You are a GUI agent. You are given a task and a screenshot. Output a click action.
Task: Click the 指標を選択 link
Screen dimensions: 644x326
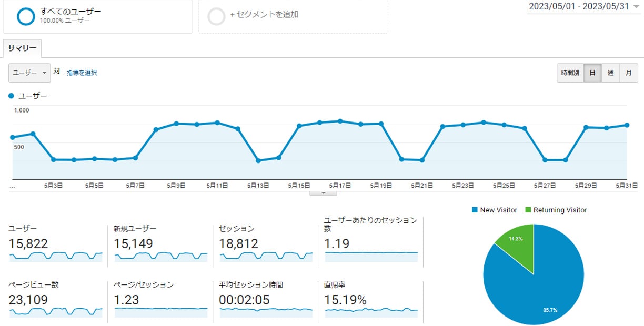point(83,73)
